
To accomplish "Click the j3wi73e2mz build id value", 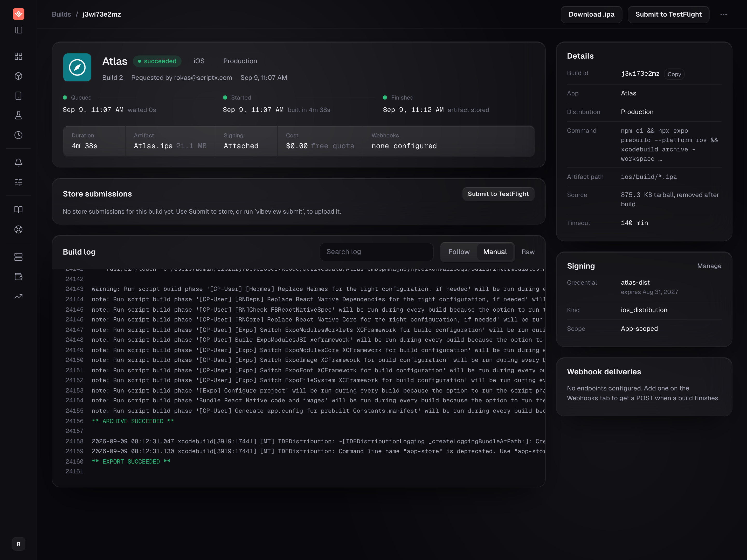I will (x=640, y=74).
